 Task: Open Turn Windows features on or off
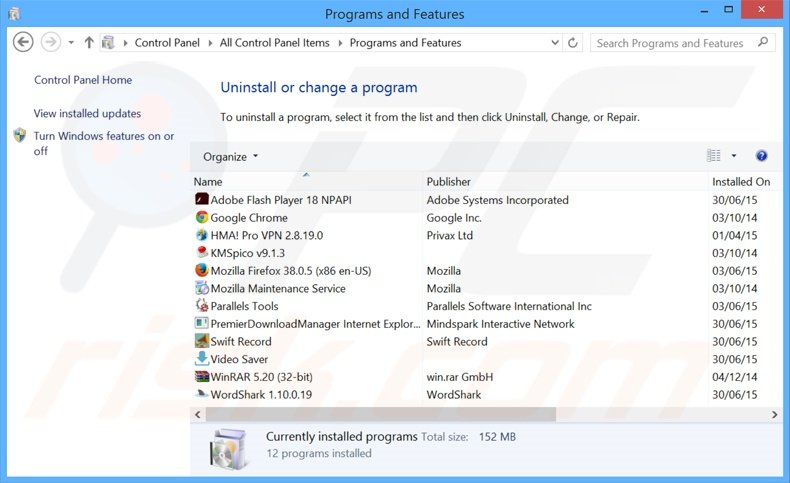tap(104, 143)
